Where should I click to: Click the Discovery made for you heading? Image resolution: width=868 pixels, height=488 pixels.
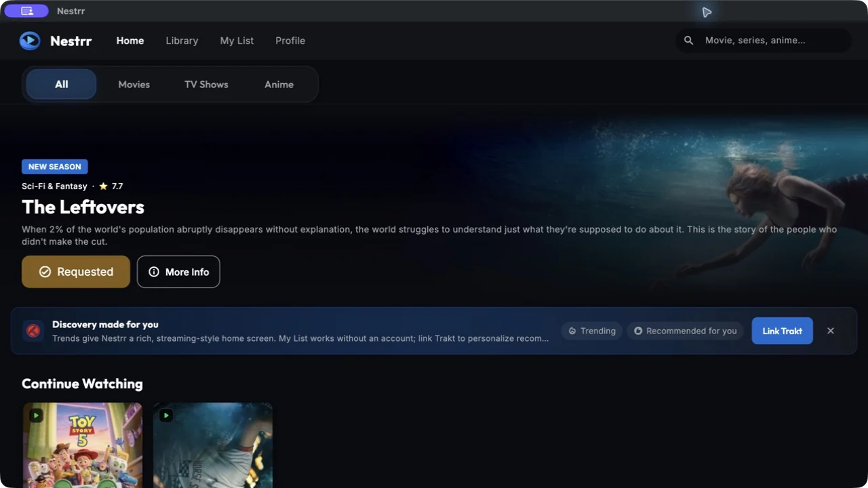click(x=105, y=325)
